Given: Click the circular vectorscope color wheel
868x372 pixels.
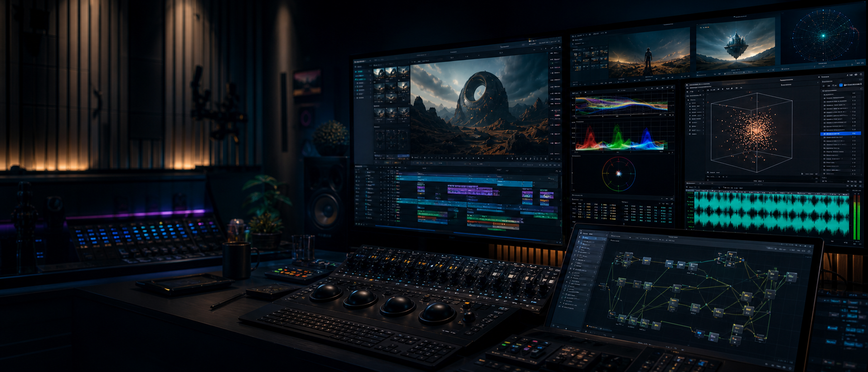Looking at the screenshot, I should [619, 174].
